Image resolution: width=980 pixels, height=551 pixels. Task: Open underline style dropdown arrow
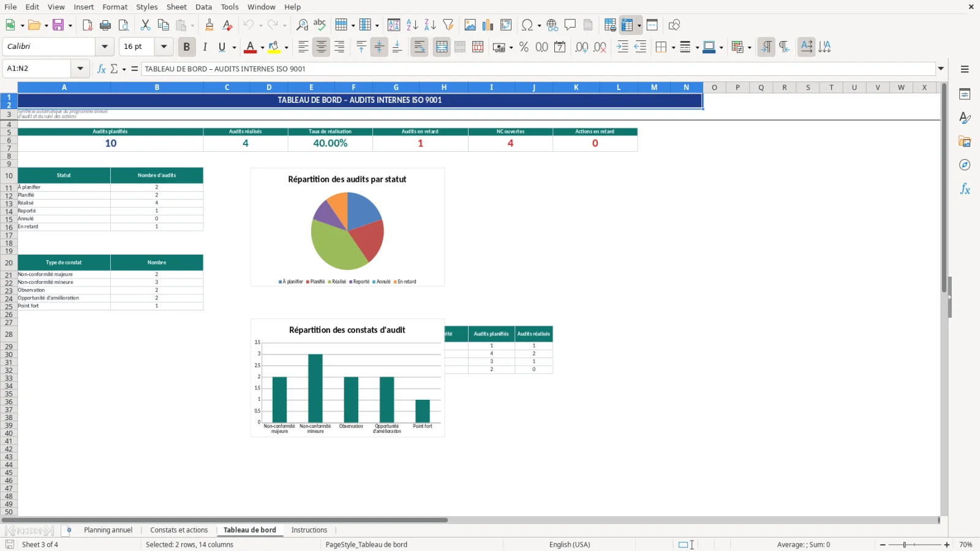pyautogui.click(x=234, y=47)
